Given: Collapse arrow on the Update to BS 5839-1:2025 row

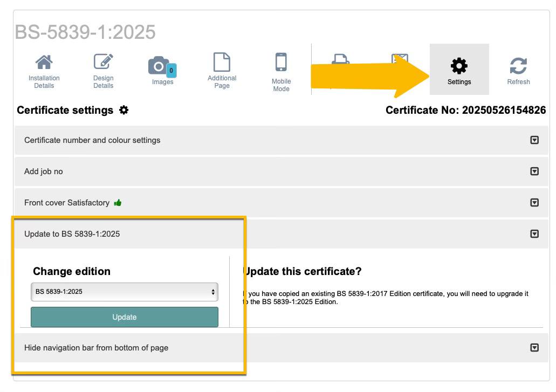Looking at the screenshot, I should coord(534,233).
